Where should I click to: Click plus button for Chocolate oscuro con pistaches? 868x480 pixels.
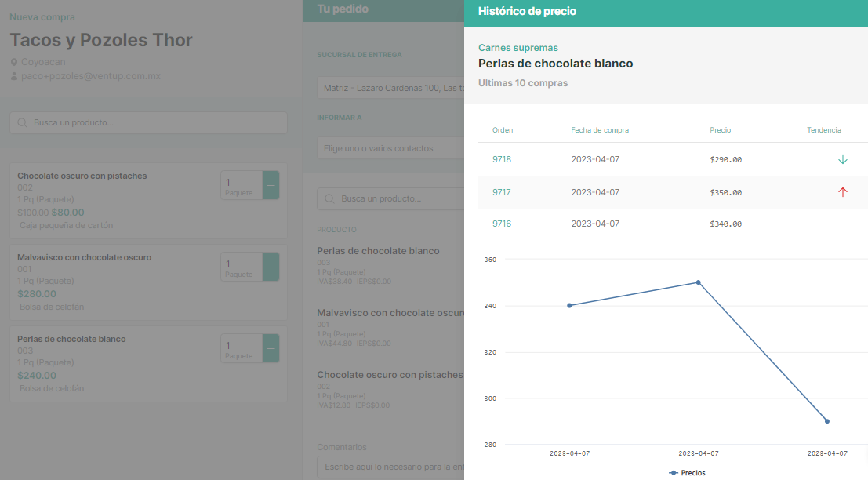(x=271, y=185)
